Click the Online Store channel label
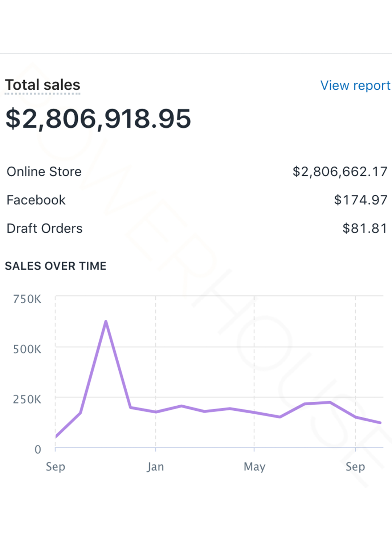This screenshot has height=549, width=392. click(x=44, y=172)
